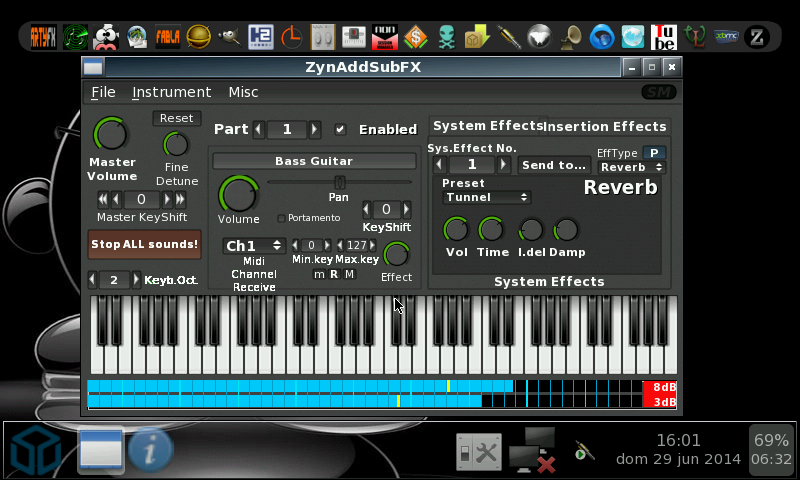
Task: Open the Hydrogen H2 launcher icon
Action: (261, 37)
